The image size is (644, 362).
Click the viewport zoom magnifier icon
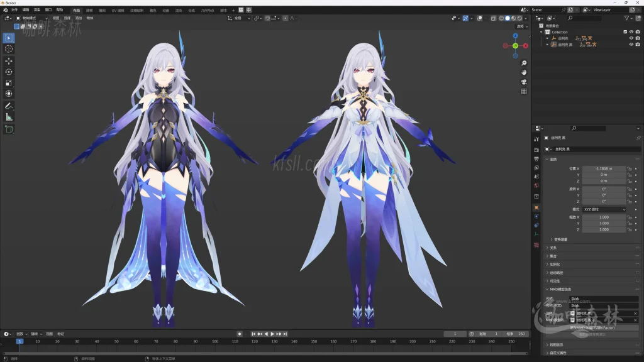click(x=524, y=63)
